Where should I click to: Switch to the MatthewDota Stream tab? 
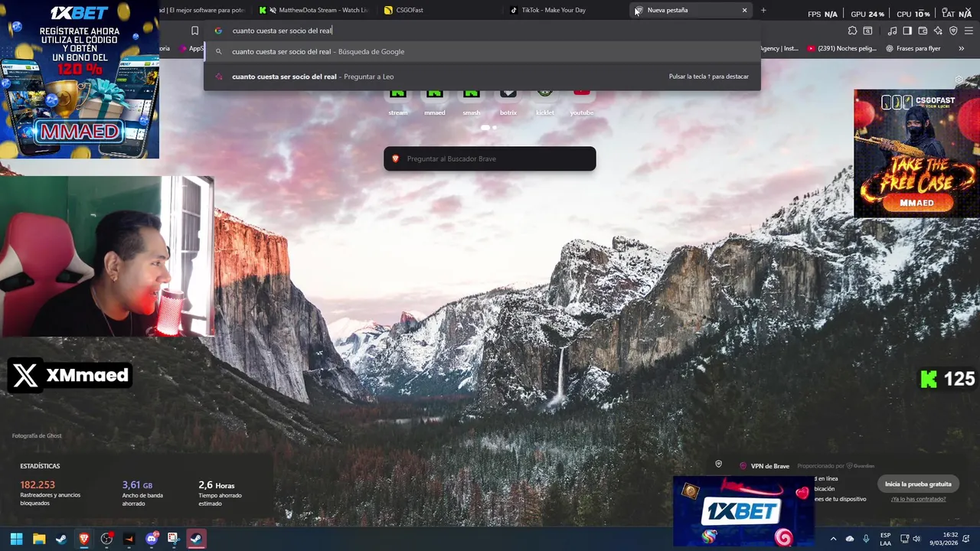[x=314, y=10]
